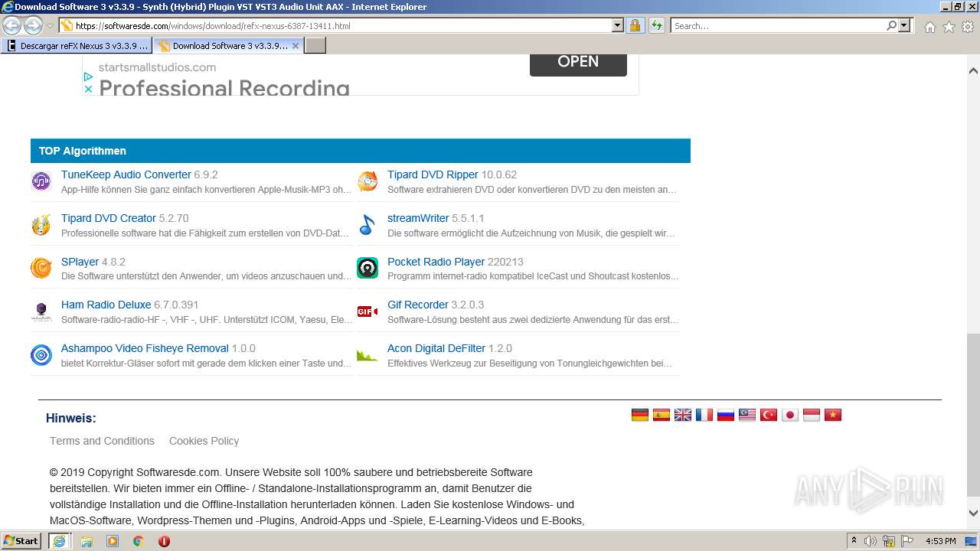Open the Tipard DVD Creator link
Screen dimensions: 980x551
pos(108,218)
